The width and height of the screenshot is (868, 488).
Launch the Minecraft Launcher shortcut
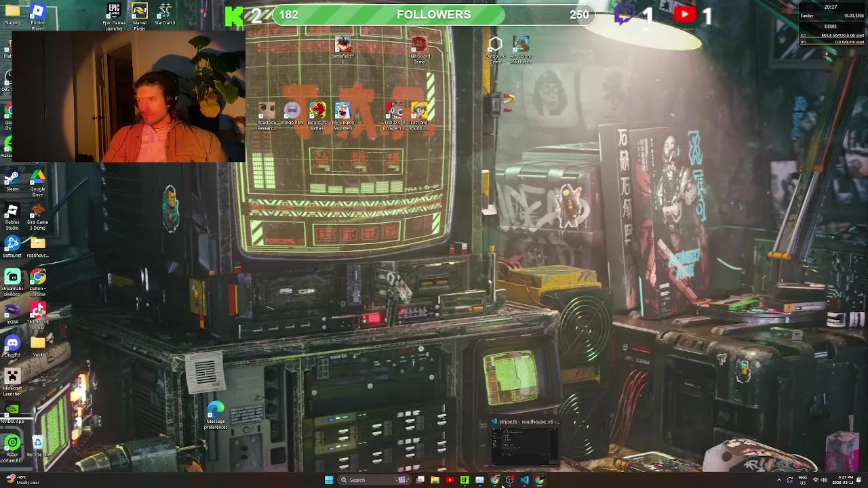pyautogui.click(x=12, y=382)
